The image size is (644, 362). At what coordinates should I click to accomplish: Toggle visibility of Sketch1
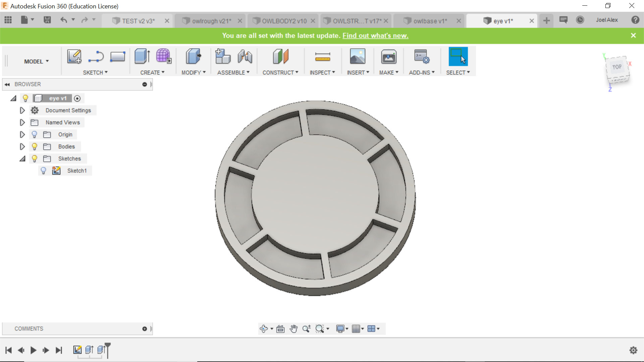(x=43, y=171)
